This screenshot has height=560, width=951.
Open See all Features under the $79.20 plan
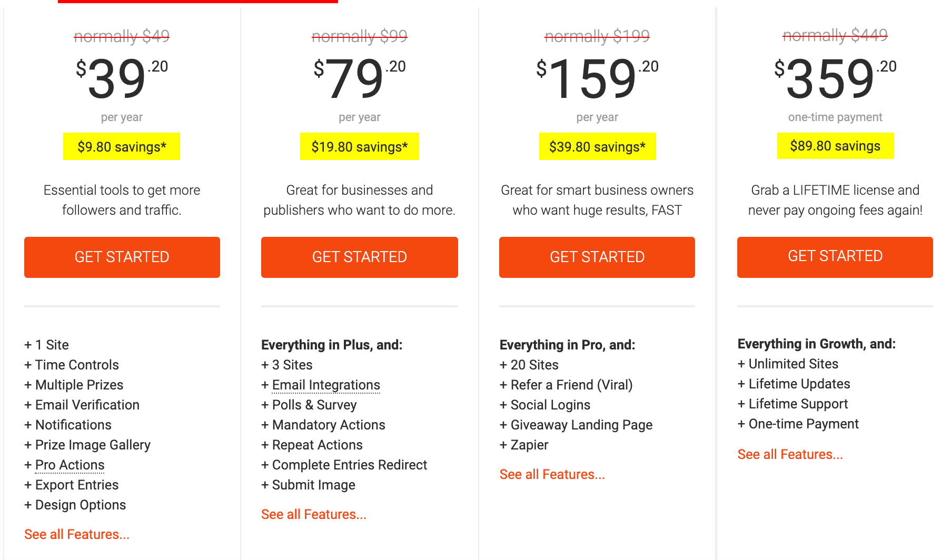pos(314,514)
